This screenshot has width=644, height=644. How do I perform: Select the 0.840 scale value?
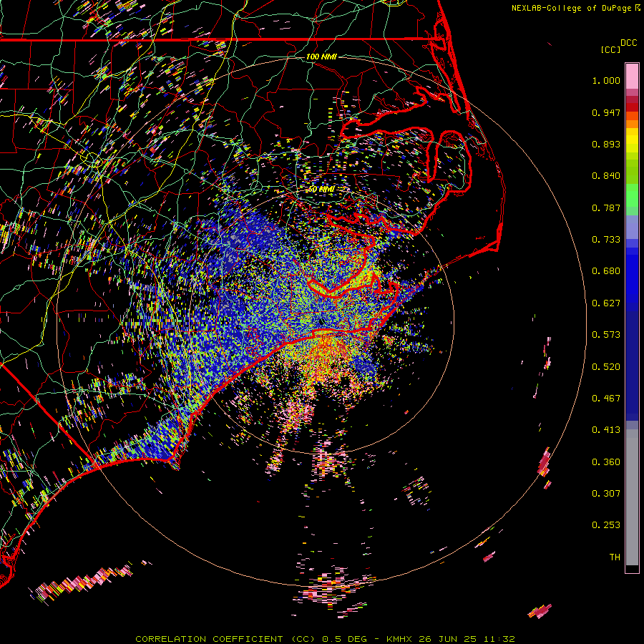click(x=606, y=176)
